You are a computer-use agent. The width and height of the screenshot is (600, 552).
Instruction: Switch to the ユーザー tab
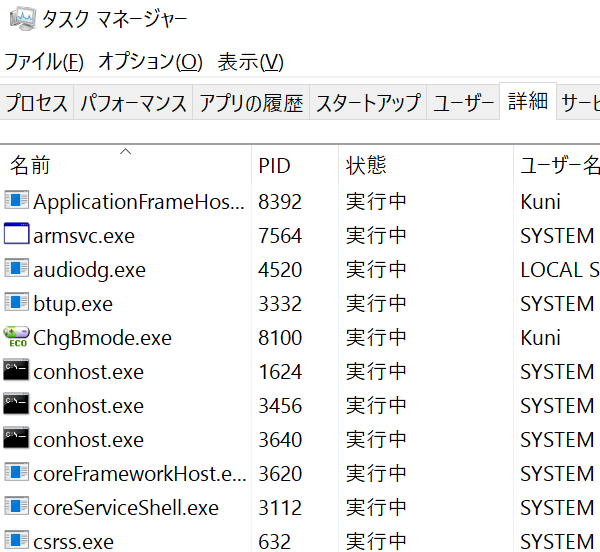tap(463, 103)
